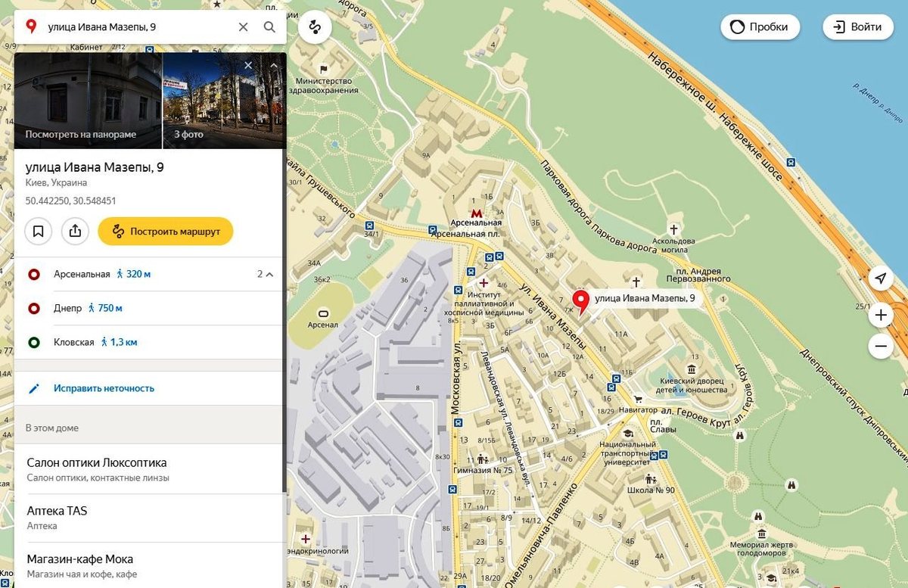
Task: Share the location link
Action: [75, 232]
